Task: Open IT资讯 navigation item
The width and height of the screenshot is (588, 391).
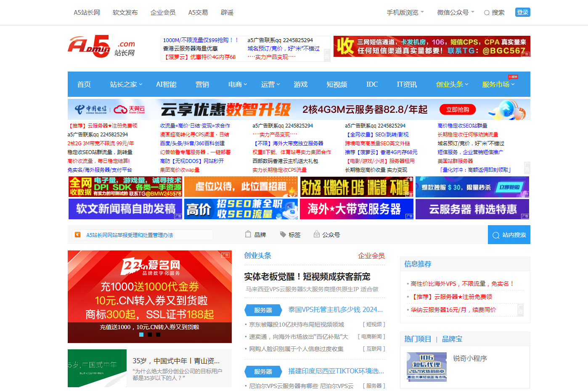Action: (407, 84)
